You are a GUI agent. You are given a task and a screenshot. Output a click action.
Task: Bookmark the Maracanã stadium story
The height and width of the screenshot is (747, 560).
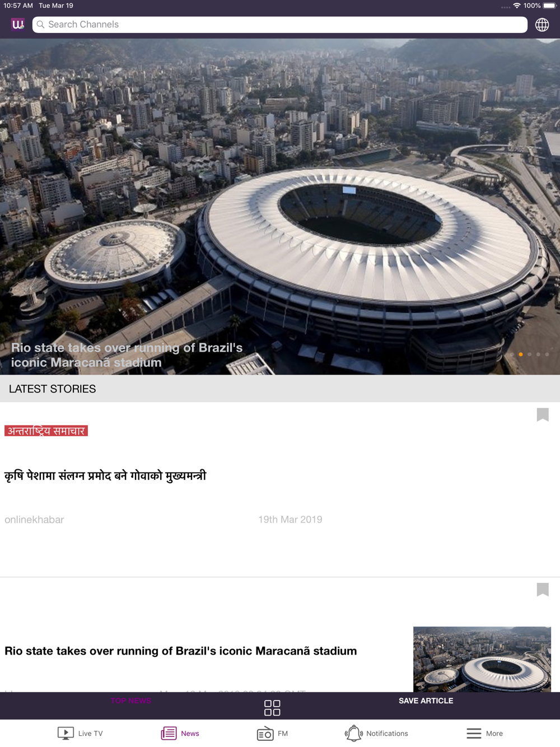(543, 589)
